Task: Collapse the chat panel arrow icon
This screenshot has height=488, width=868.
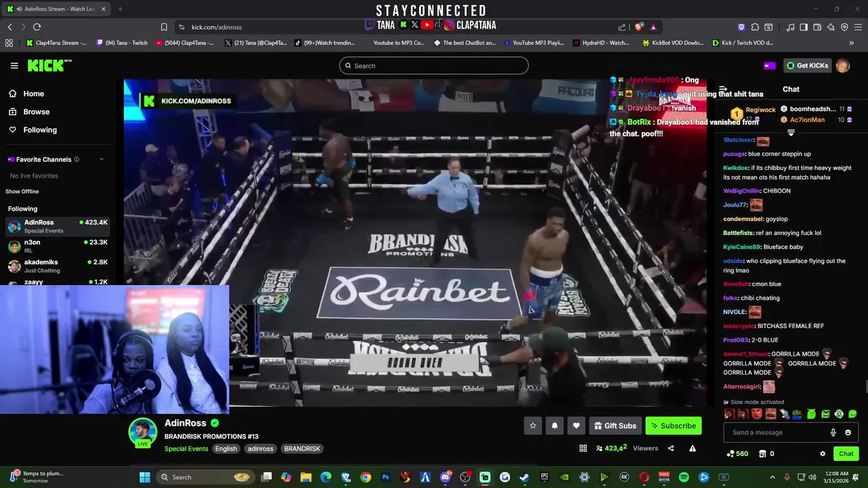Action: pyautogui.click(x=723, y=89)
